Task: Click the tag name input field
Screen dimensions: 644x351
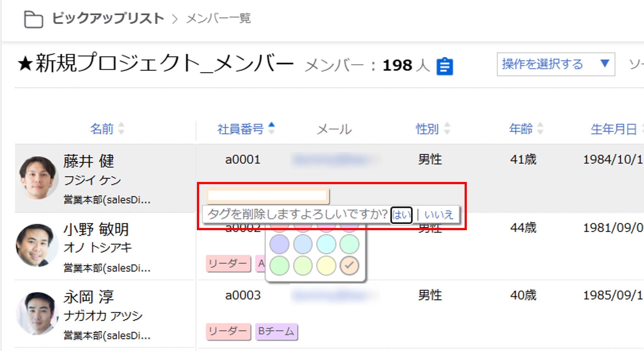Action: pyautogui.click(x=267, y=196)
